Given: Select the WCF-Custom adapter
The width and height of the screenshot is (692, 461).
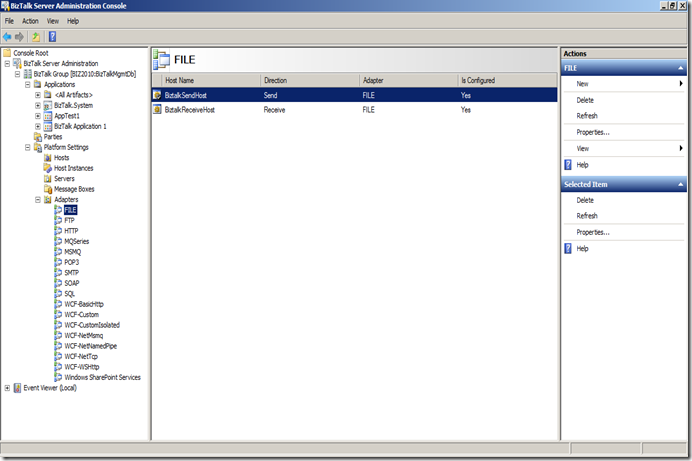Looking at the screenshot, I should pos(82,315).
